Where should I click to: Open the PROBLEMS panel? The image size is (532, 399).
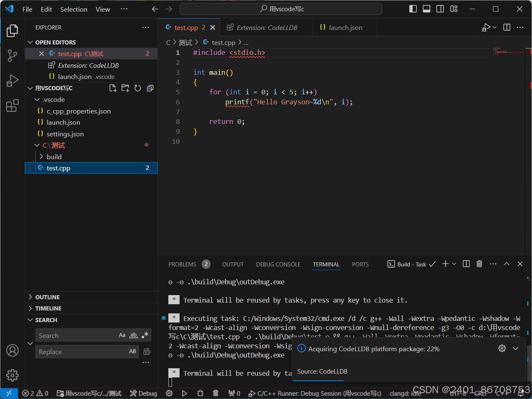click(x=183, y=264)
